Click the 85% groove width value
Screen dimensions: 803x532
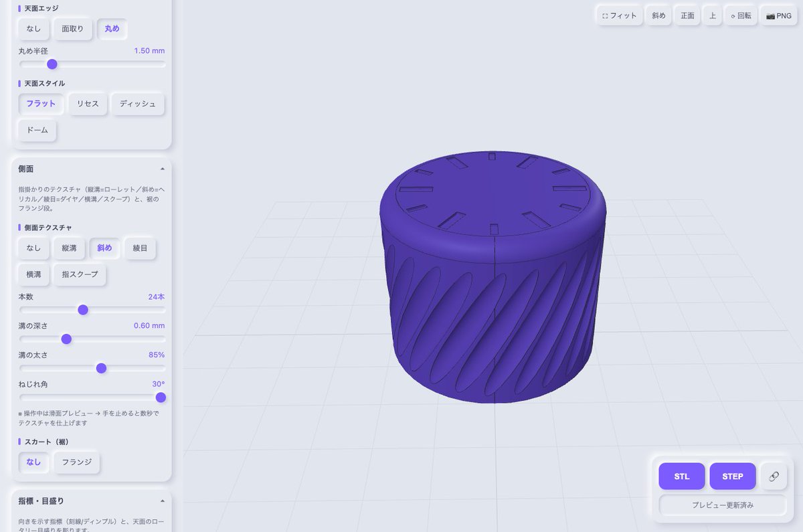pos(157,355)
